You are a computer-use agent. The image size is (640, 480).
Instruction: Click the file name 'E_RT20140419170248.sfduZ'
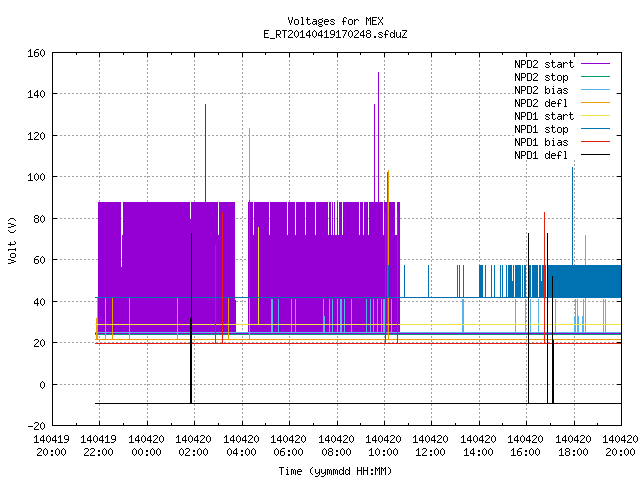pos(335,34)
